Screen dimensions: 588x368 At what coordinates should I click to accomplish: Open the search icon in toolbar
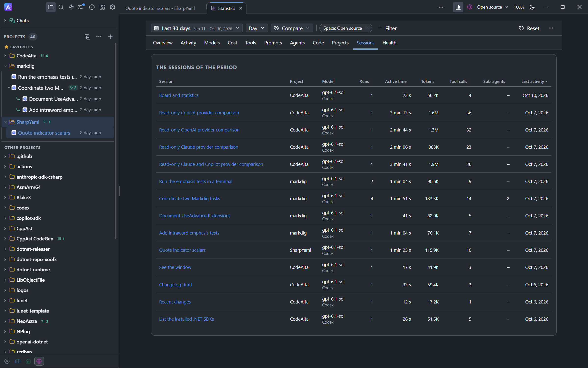(61, 7)
